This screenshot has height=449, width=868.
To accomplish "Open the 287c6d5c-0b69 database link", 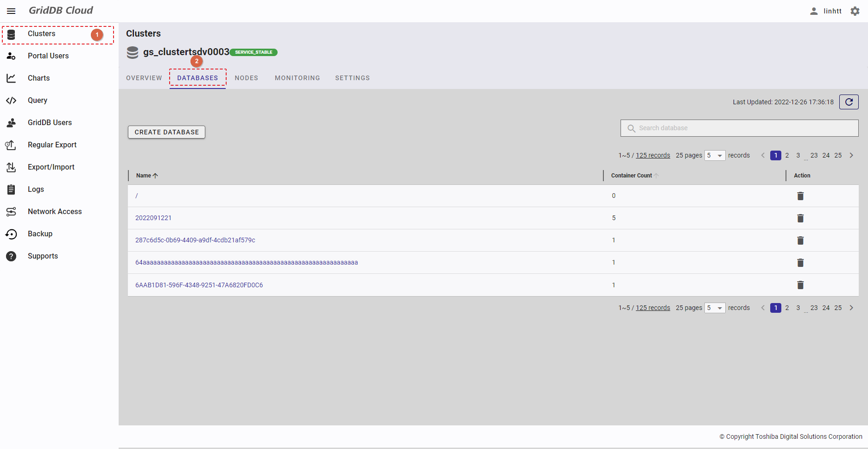I will tap(195, 240).
